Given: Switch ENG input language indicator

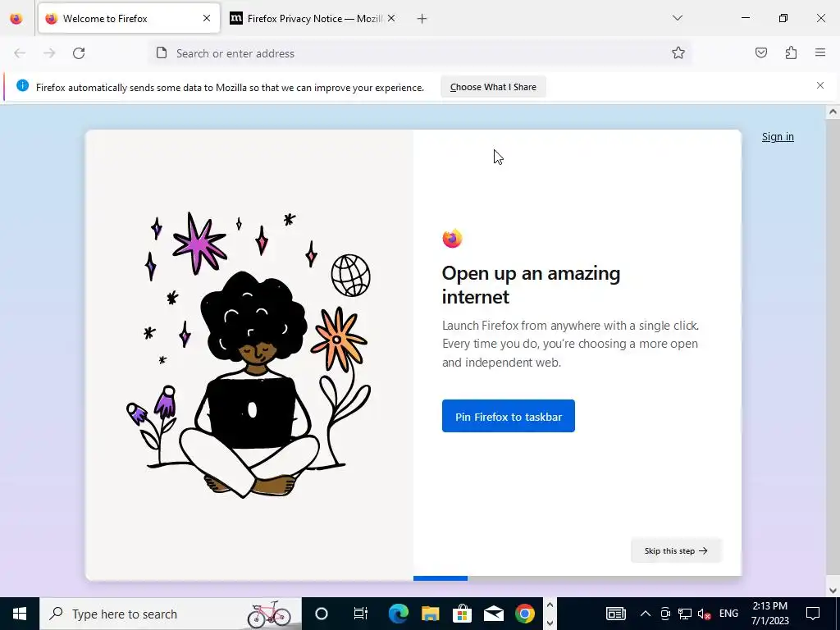Looking at the screenshot, I should 728,614.
